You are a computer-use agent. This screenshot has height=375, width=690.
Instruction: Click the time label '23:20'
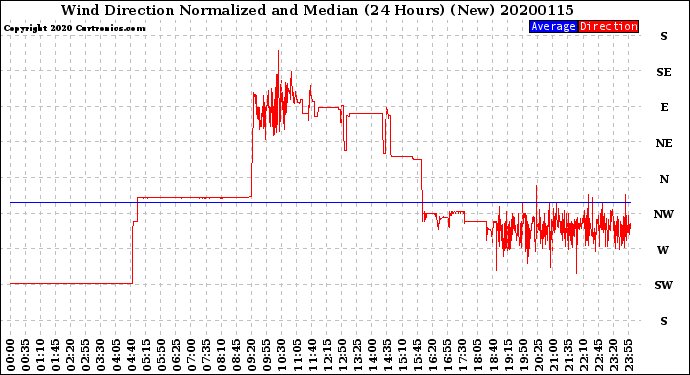(613, 355)
